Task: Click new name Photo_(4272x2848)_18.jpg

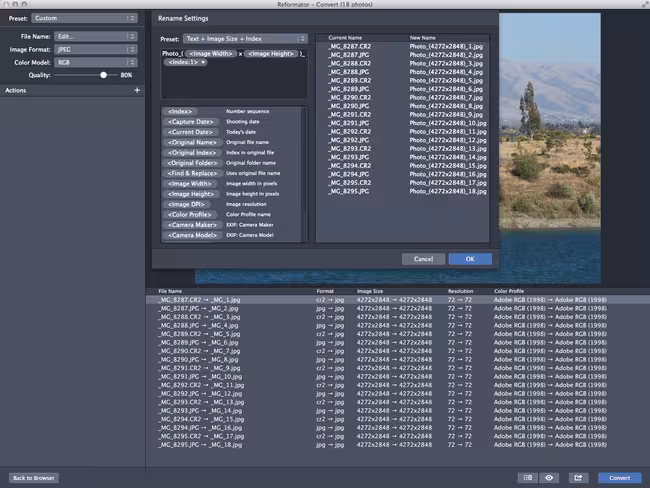Action: [x=448, y=192]
